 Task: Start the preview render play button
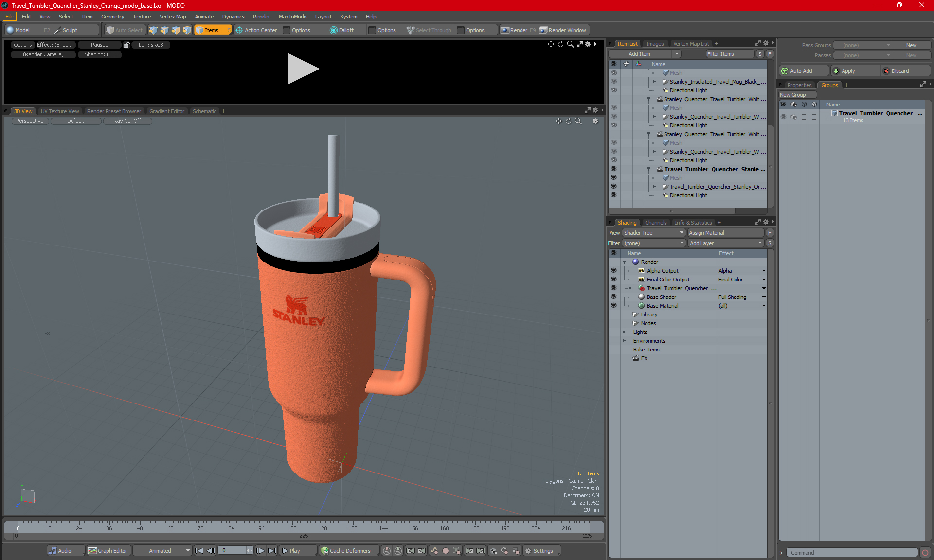[303, 69]
